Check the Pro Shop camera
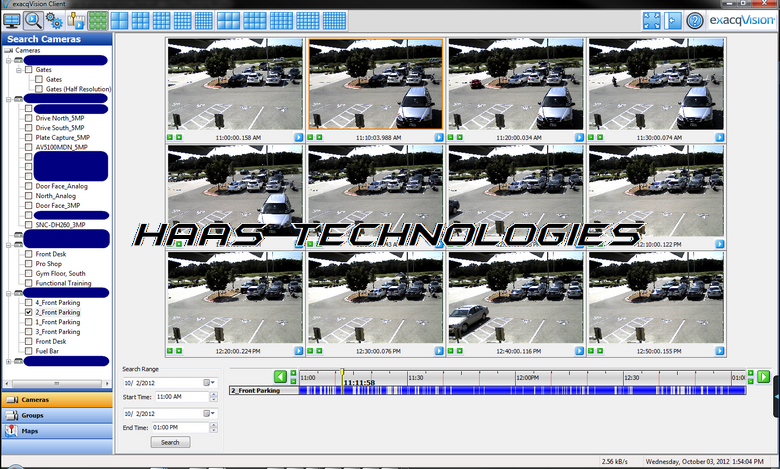 pos(29,264)
